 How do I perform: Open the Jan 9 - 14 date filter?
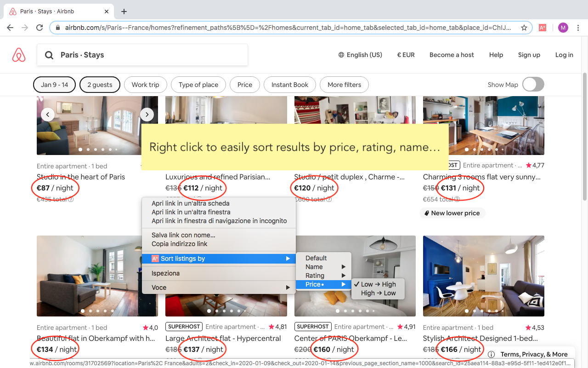[54, 85]
